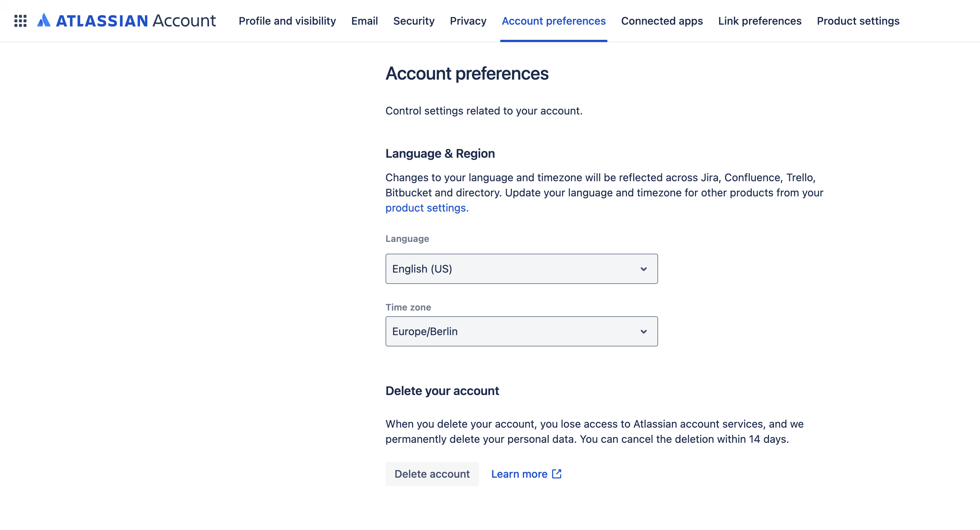
Task: Select the Privacy tab
Action: point(468,21)
